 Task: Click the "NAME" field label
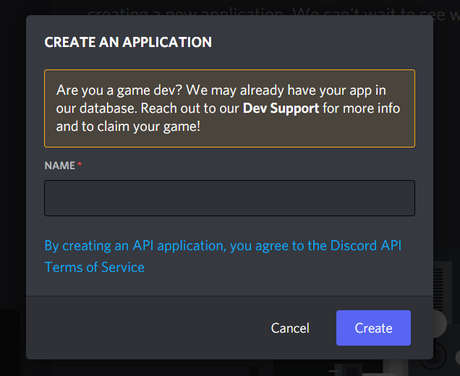pos(60,165)
